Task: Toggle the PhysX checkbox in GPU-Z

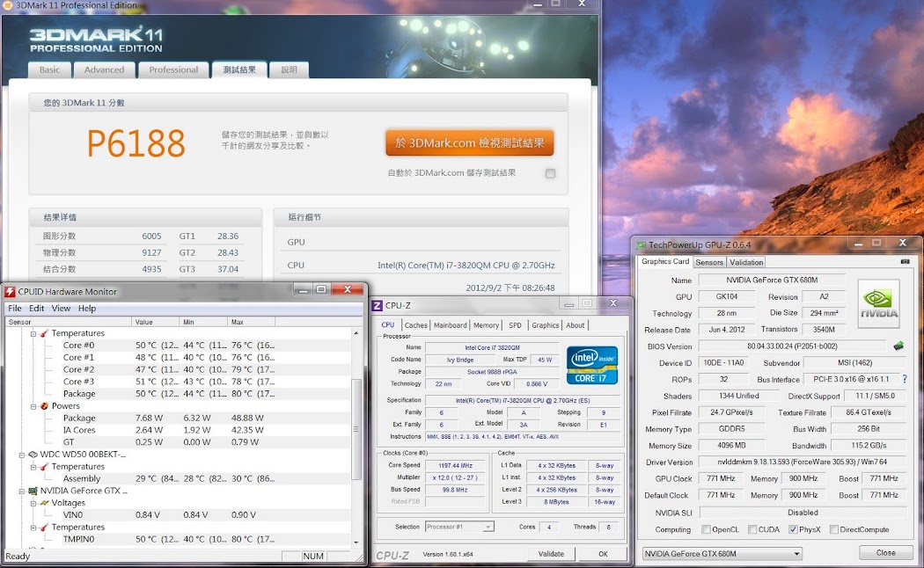Action: point(793,529)
